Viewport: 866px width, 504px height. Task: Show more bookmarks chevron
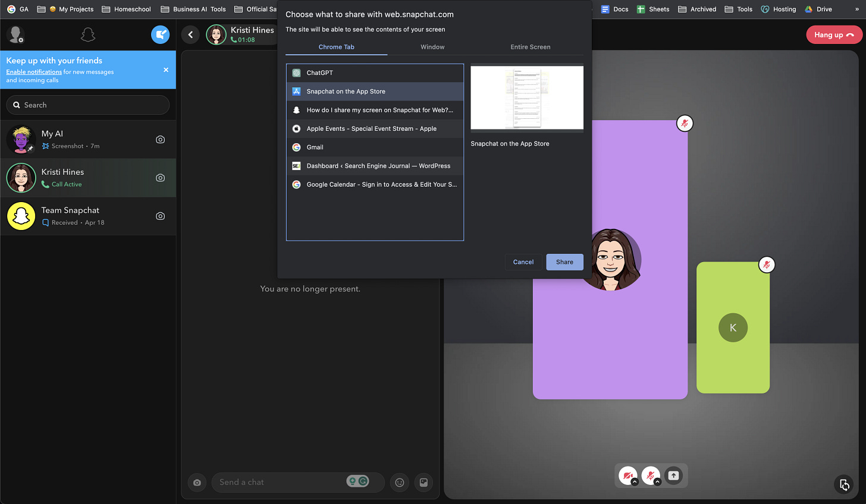[857, 9]
